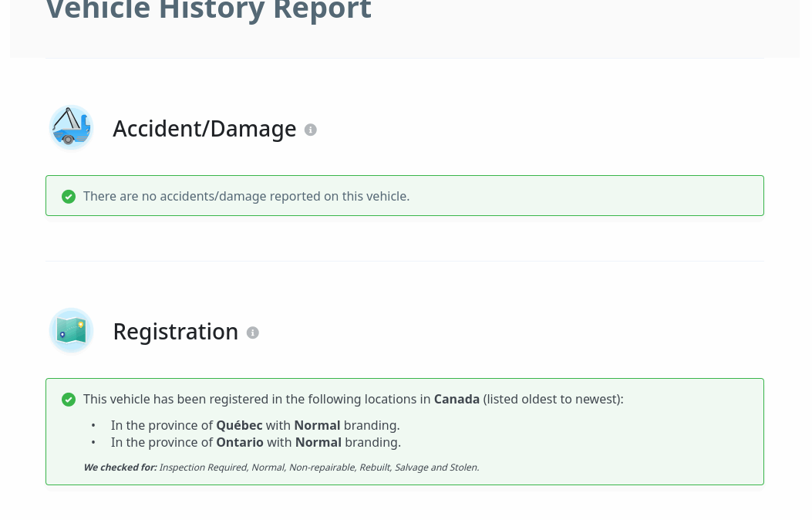Click the bold Ontario province name
The image size is (812, 520).
click(240, 442)
